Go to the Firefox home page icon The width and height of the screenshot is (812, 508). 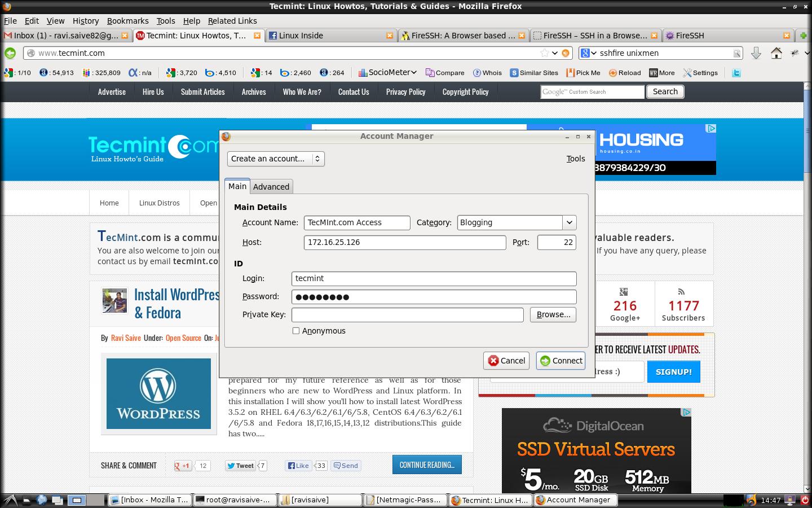[x=776, y=53]
